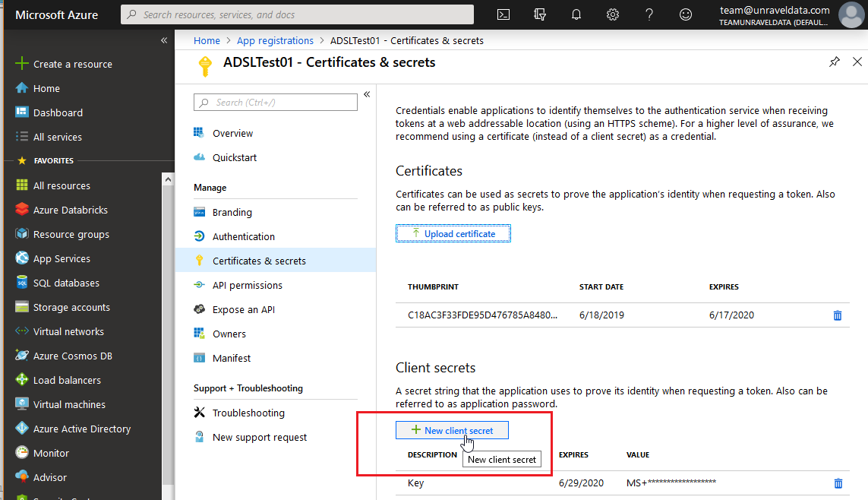Delete the certificate with thumbprint C18AC3F33FDE95D4
This screenshot has width=868, height=500.
coord(838,315)
